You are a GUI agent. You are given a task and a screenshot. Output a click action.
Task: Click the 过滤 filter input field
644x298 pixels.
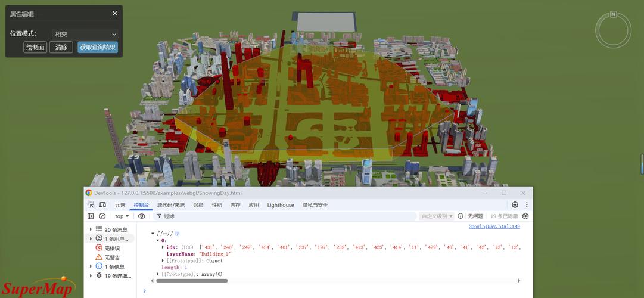[x=285, y=216]
